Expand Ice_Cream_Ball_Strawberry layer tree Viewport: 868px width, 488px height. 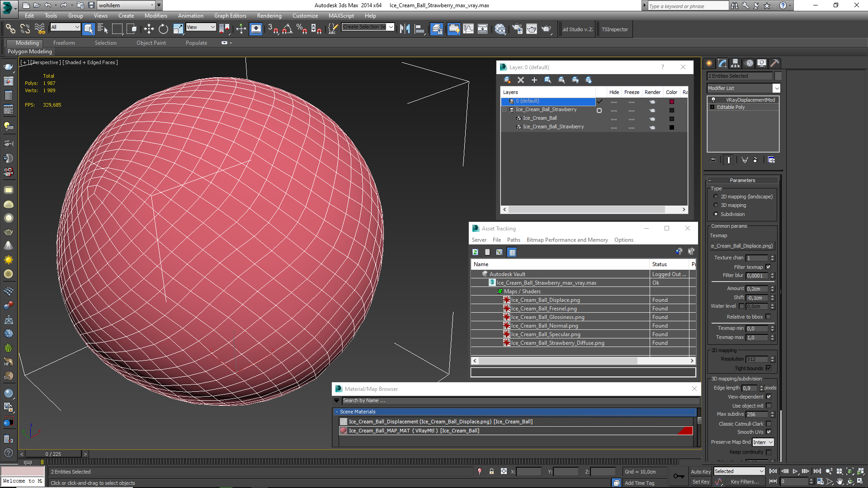pos(505,109)
